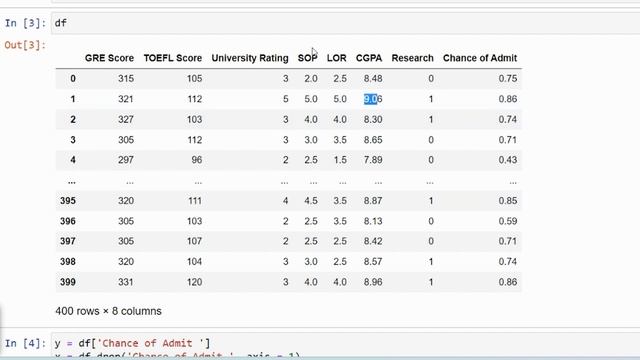Select the University Rating column header
Image resolution: width=640 pixels, height=360 pixels.
[x=250, y=58]
